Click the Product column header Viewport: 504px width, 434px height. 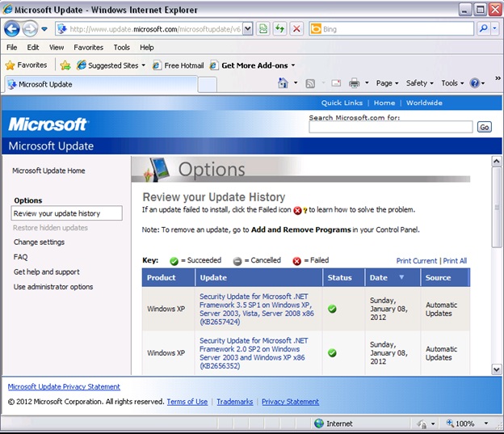169,277
